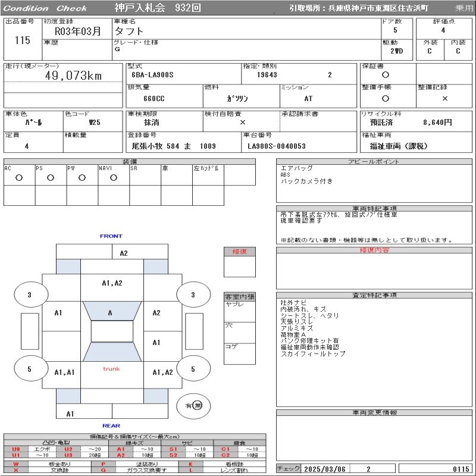Screen dimensions: 476x476
Task: Select the empty SR equipment cell
Action: pyautogui.click(x=145, y=175)
